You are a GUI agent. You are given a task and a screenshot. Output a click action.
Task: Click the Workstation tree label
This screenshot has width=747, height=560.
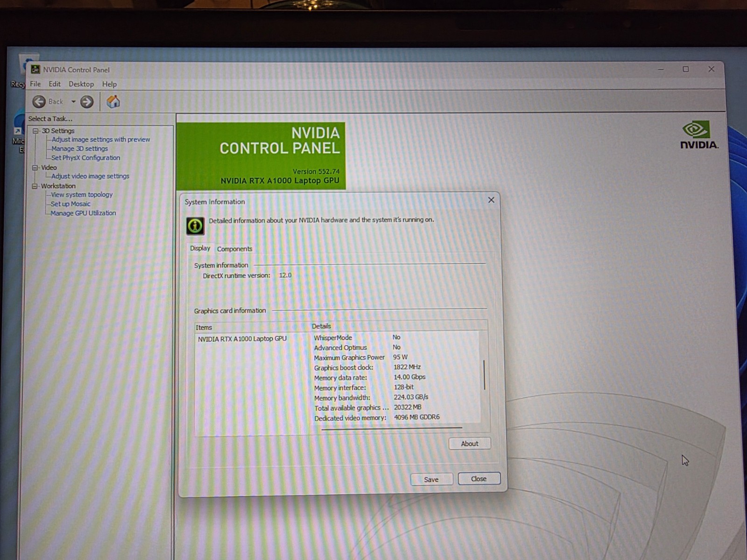pyautogui.click(x=58, y=186)
